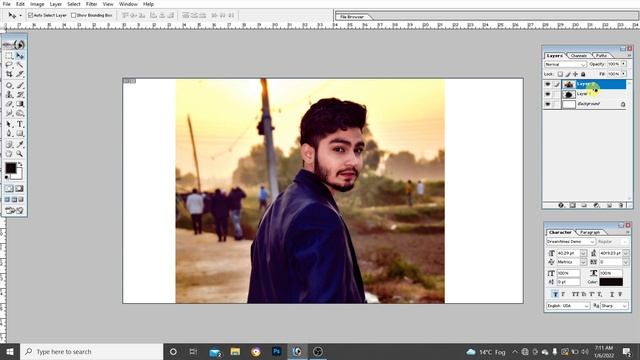Enable Lock transparent pixels checkbox
This screenshot has width=640, height=360.
point(560,74)
